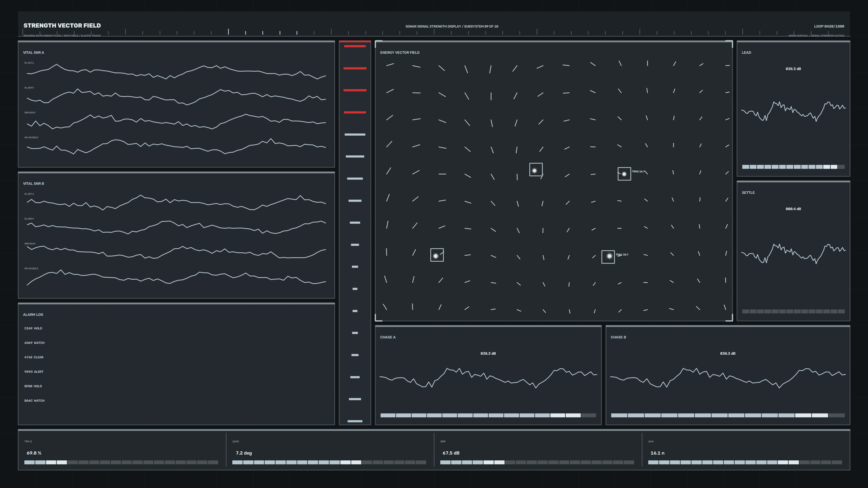
Task: Click the 'TRK2 16.7' track label
Action: pyautogui.click(x=638, y=171)
